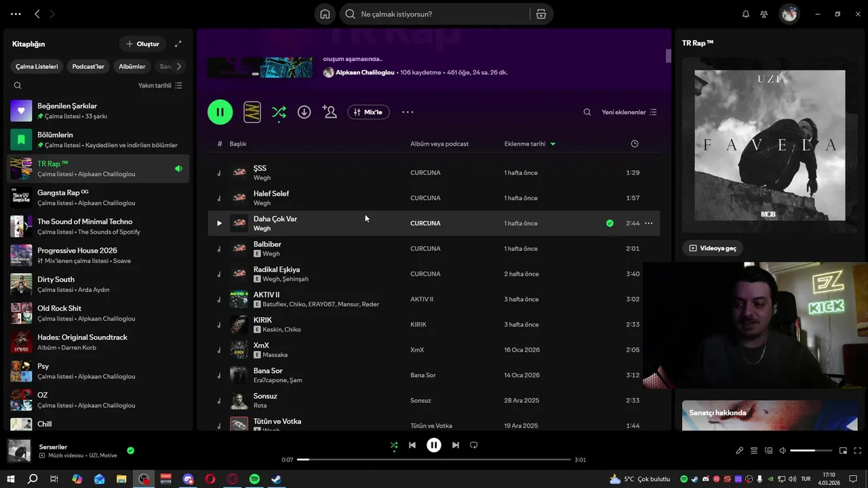This screenshot has height=488, width=868.
Task: Sort by Albüm veya podcast column
Action: pos(439,144)
